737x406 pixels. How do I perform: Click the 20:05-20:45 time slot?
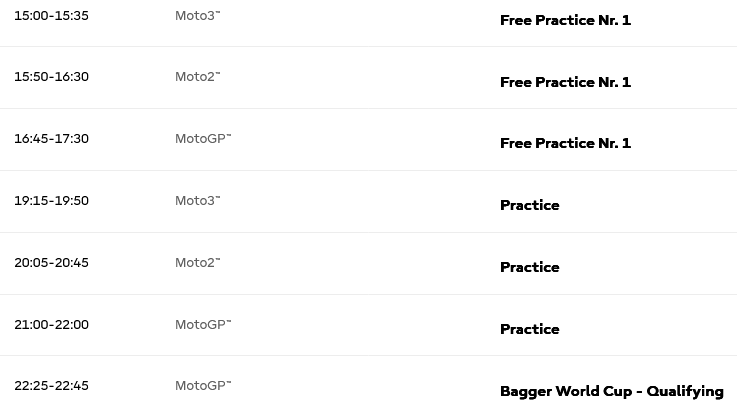[51, 263]
